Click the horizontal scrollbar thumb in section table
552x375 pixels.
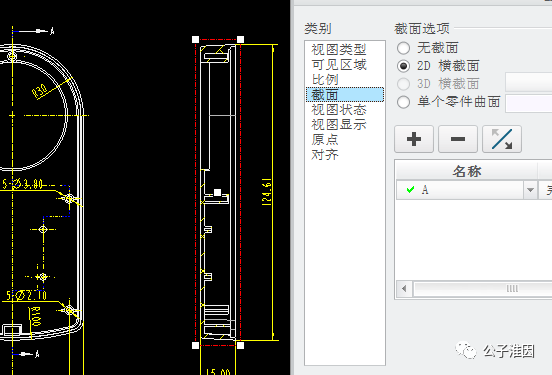click(512, 289)
